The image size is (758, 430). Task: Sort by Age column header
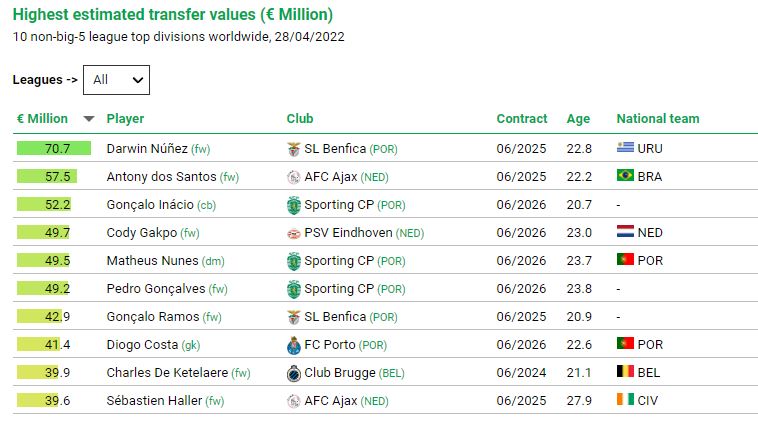tap(578, 119)
